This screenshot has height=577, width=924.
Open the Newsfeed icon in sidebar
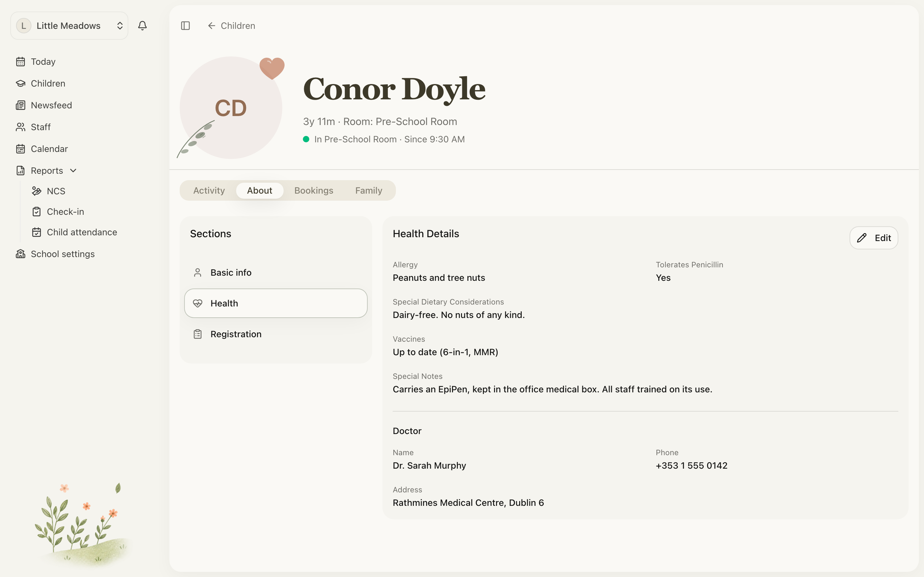coord(21,105)
